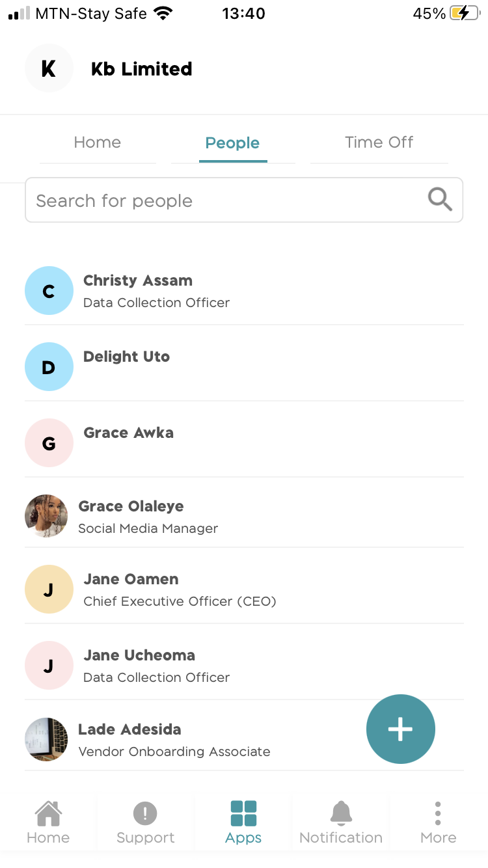Viewport: 488px width, 868px height.
Task: Open the More three-dot menu
Action: click(438, 813)
